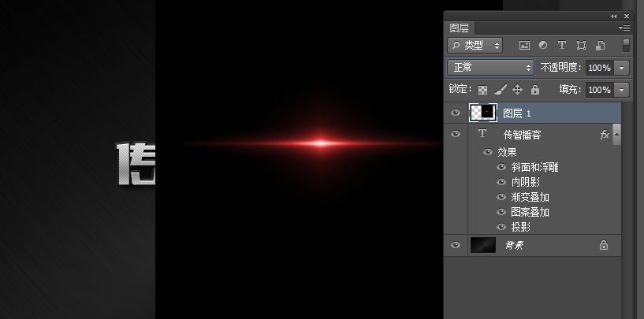Click the T type icon of 传智播客 layer
Image resolution: width=644 pixels, height=319 pixels.
coord(482,133)
